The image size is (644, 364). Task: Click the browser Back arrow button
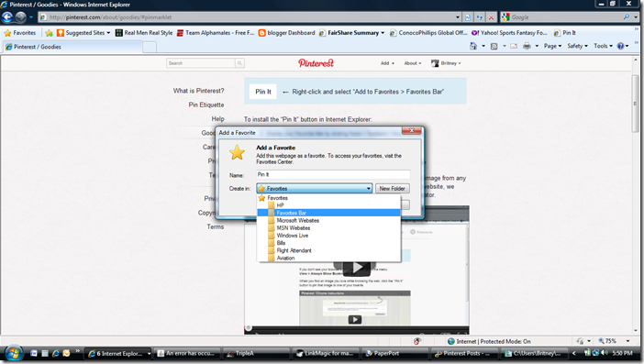pyautogui.click(x=7, y=17)
